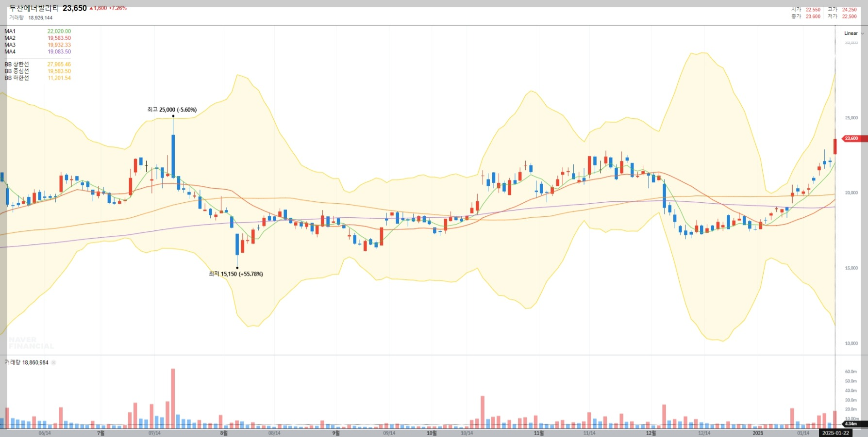Click the 12월 label on time axis

(x=651, y=433)
